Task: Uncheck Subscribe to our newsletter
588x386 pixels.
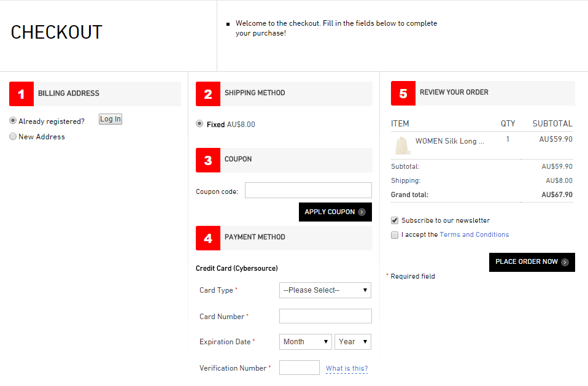Action: click(x=395, y=220)
